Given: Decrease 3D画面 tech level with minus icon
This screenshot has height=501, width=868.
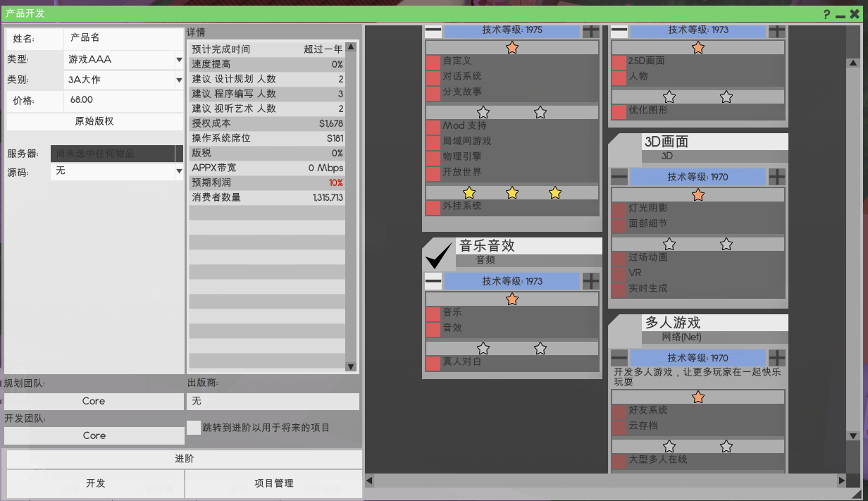Looking at the screenshot, I should [619, 177].
